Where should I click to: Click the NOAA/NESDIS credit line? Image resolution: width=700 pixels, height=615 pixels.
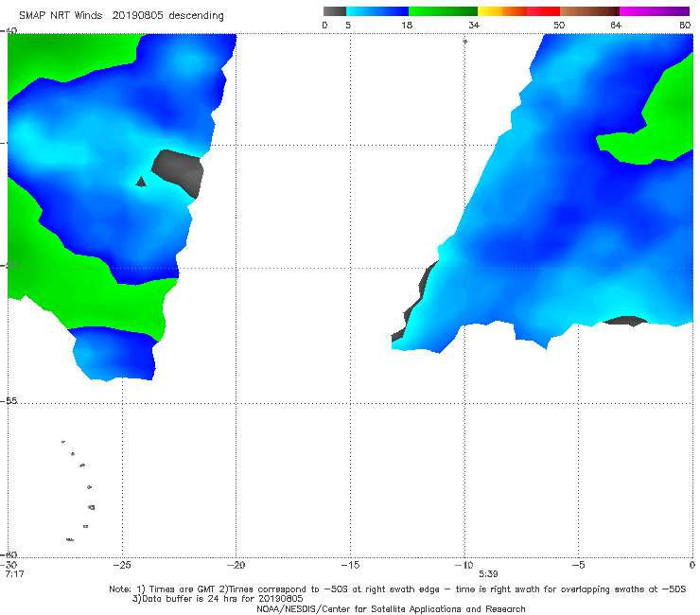391,608
